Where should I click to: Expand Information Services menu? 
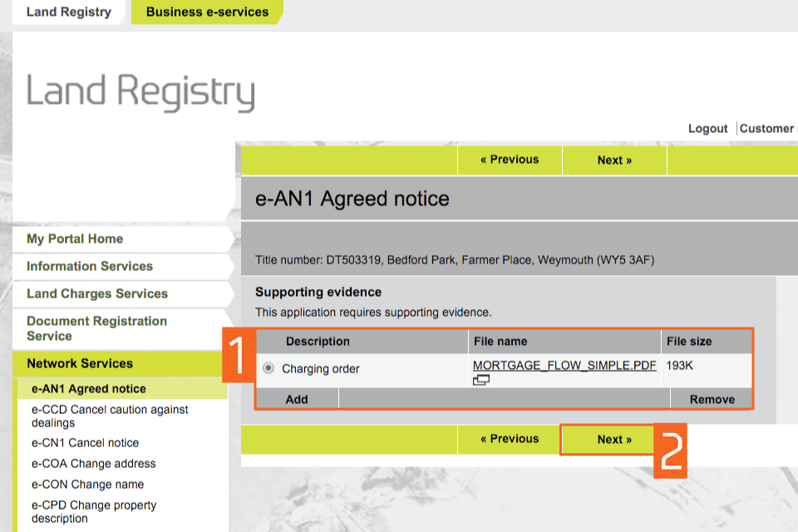90,266
